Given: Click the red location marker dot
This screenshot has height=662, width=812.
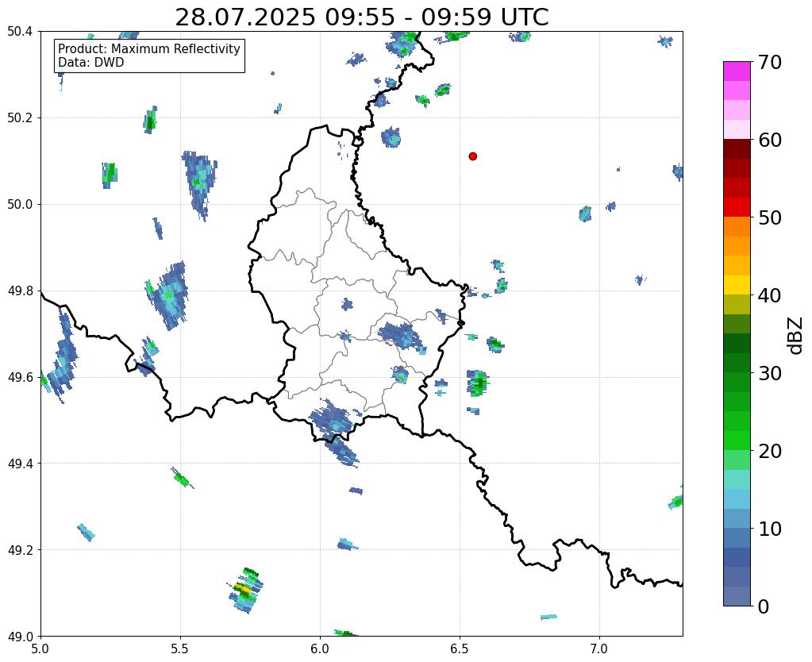Looking at the screenshot, I should [472, 156].
